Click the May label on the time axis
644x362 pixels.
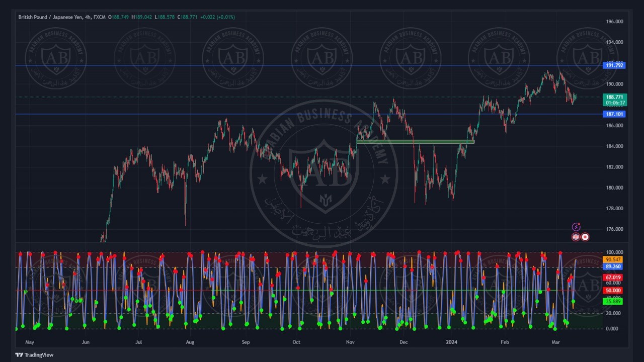pyautogui.click(x=30, y=342)
